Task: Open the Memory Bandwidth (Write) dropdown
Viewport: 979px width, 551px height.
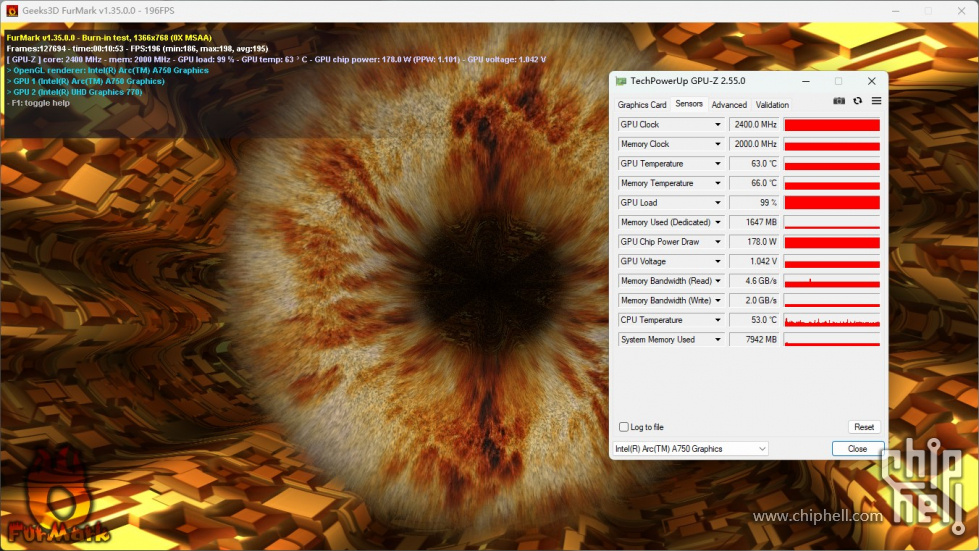Action: [x=717, y=301]
